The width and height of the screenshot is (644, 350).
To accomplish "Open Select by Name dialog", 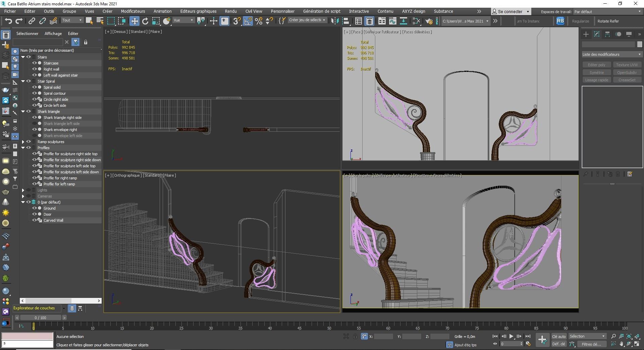I will 100,21.
